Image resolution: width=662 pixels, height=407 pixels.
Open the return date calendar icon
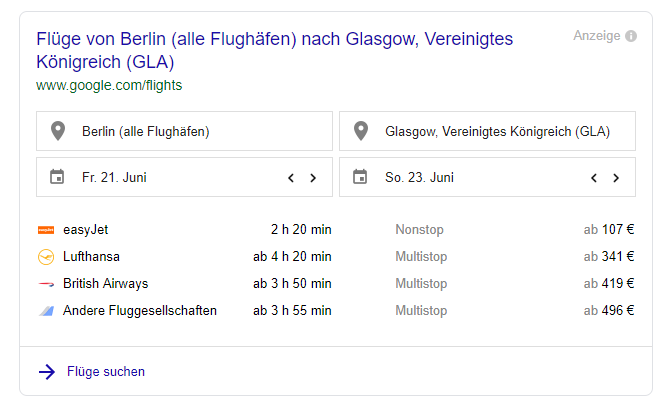[360, 176]
